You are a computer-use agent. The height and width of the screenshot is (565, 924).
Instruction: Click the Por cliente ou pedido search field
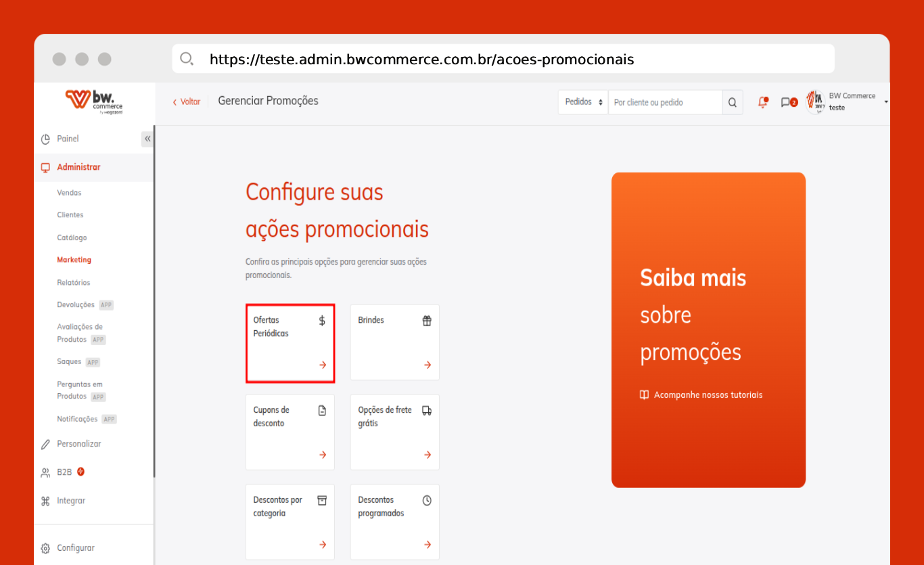tap(664, 102)
